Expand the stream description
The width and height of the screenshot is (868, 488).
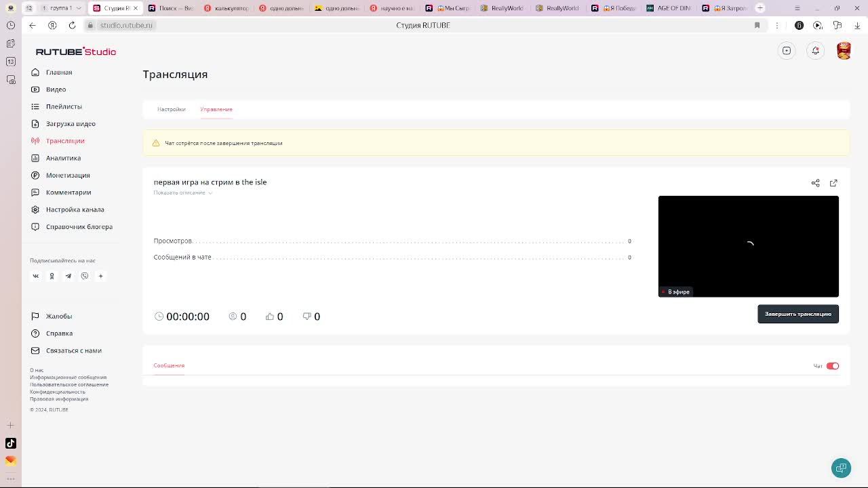click(x=182, y=192)
